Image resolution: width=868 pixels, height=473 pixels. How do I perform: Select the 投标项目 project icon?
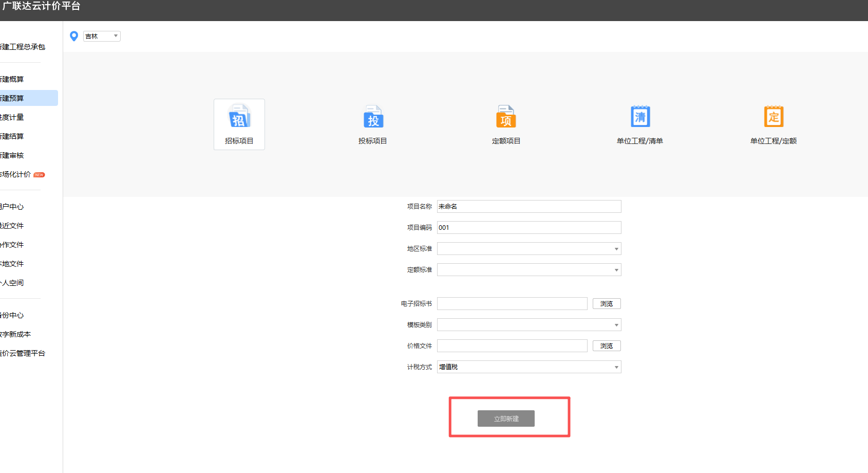(372, 123)
